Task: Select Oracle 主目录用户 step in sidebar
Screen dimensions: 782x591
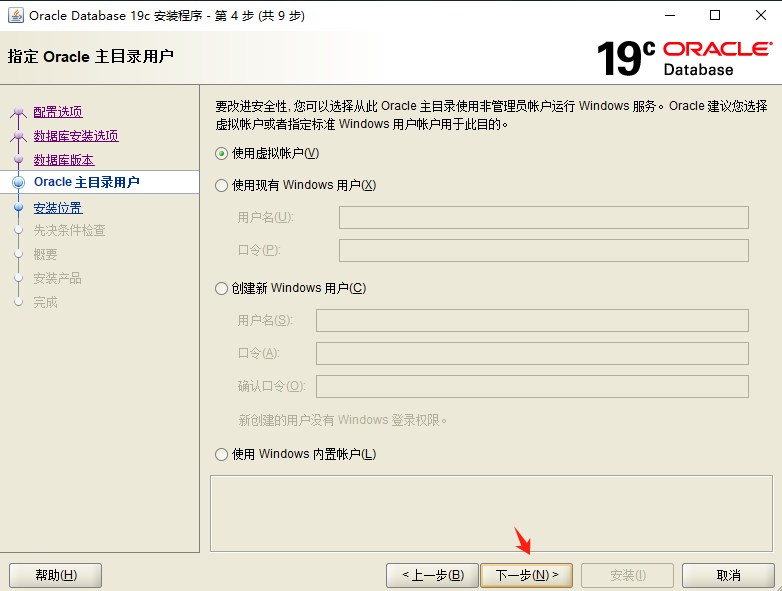Action: 86,182
